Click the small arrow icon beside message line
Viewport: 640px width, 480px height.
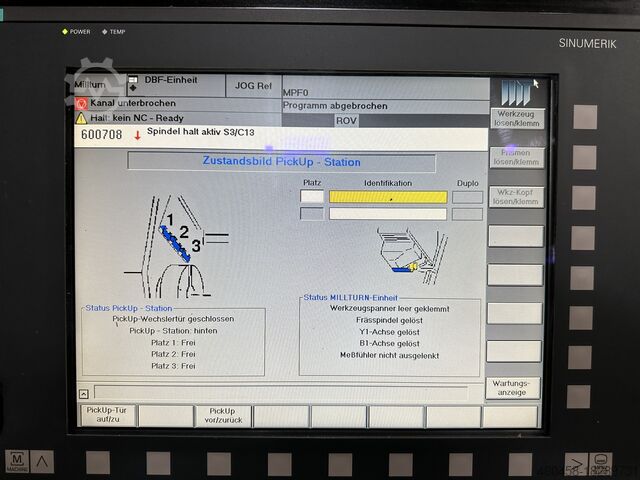click(x=84, y=394)
